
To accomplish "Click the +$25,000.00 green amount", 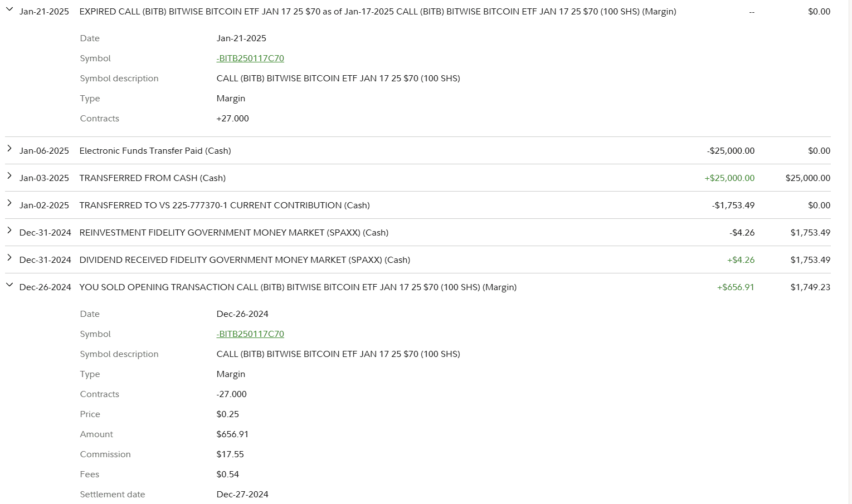I will [x=729, y=178].
